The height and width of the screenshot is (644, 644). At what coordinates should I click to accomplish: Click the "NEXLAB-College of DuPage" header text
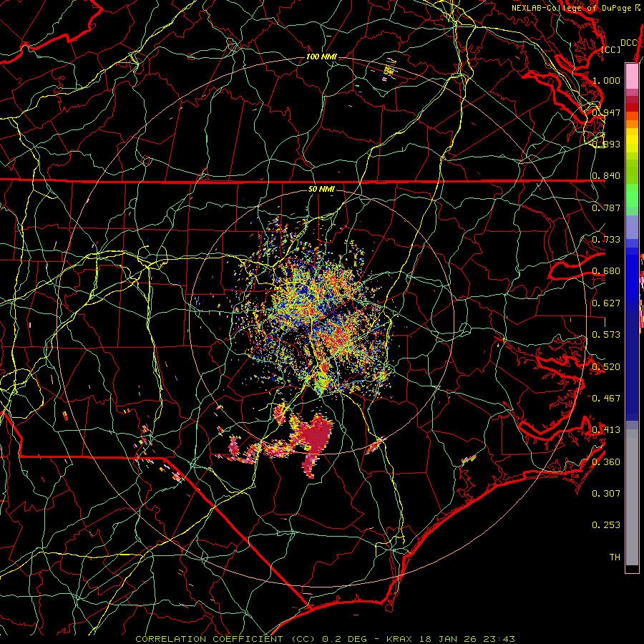(571, 8)
